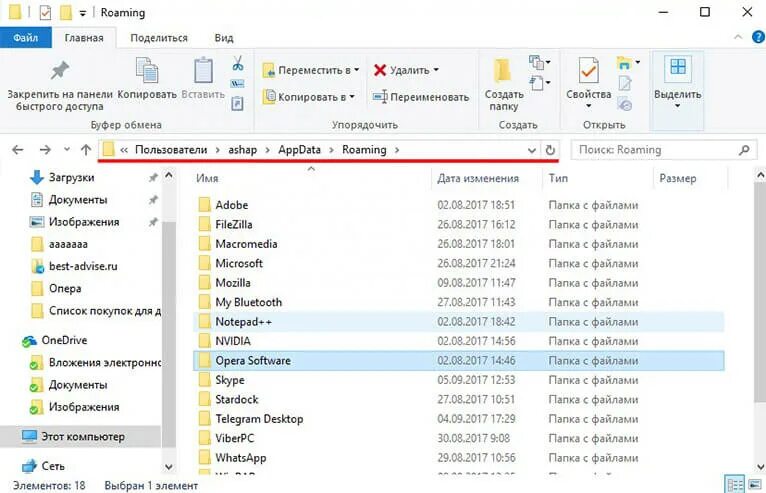The image size is (766, 493).
Task: Select the Opera Software folder
Action: tap(459, 361)
